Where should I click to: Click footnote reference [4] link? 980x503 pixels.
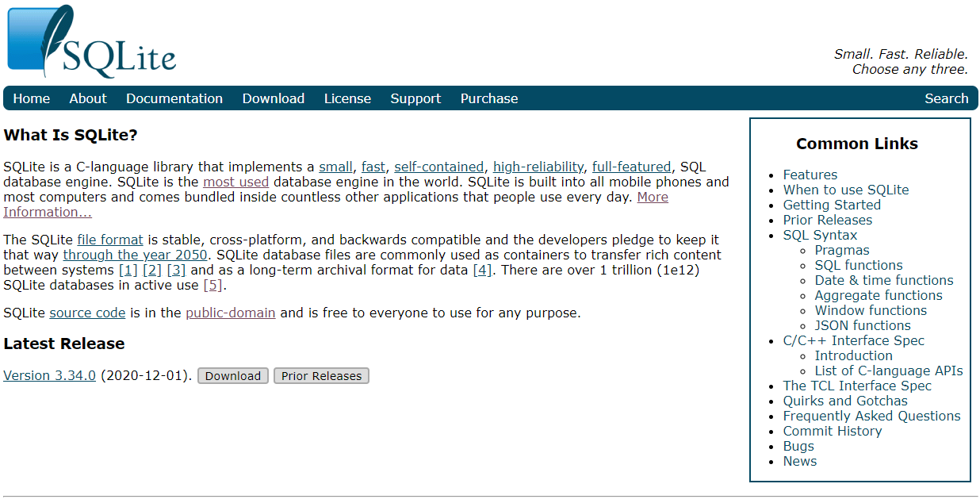click(x=482, y=270)
